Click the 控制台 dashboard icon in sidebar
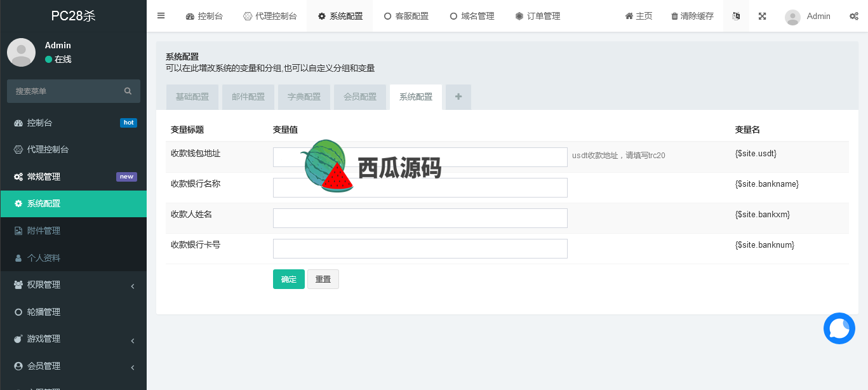 (18, 123)
